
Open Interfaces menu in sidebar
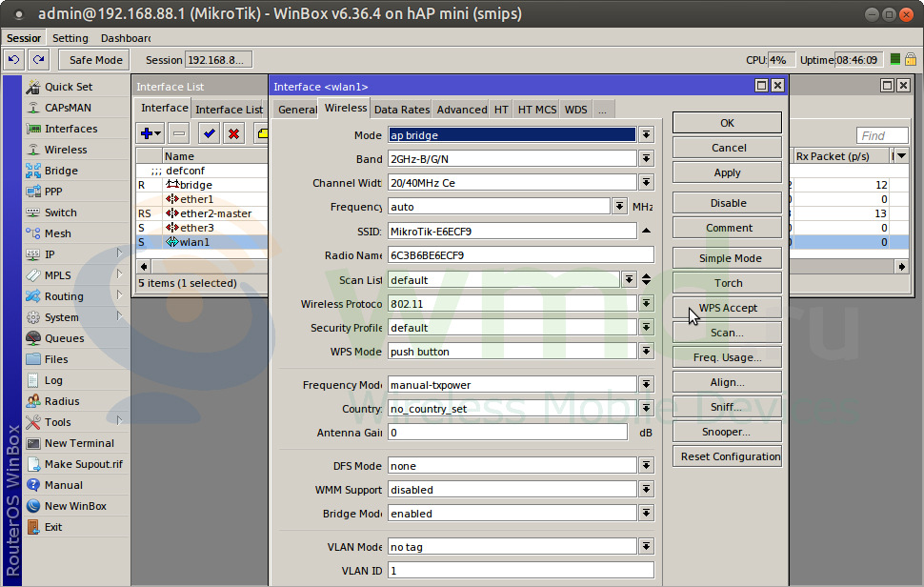click(x=70, y=129)
